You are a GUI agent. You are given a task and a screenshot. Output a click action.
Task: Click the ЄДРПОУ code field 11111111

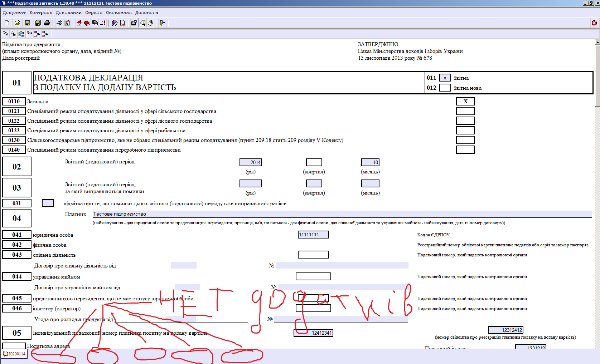point(313,235)
